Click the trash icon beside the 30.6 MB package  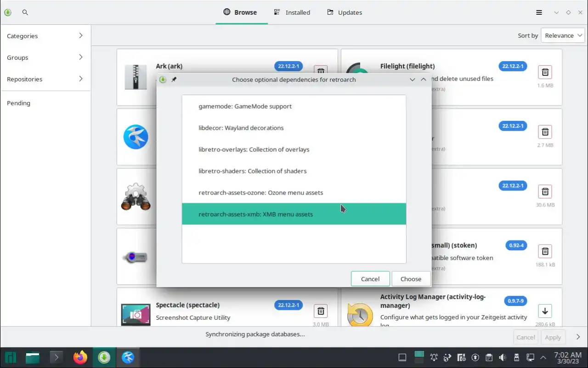coord(545,192)
